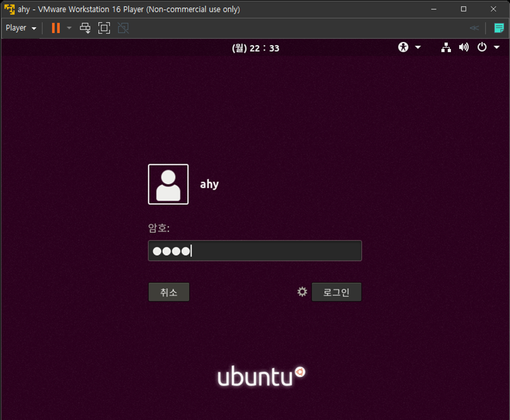Open the Player menu
510x420 pixels.
pos(21,28)
